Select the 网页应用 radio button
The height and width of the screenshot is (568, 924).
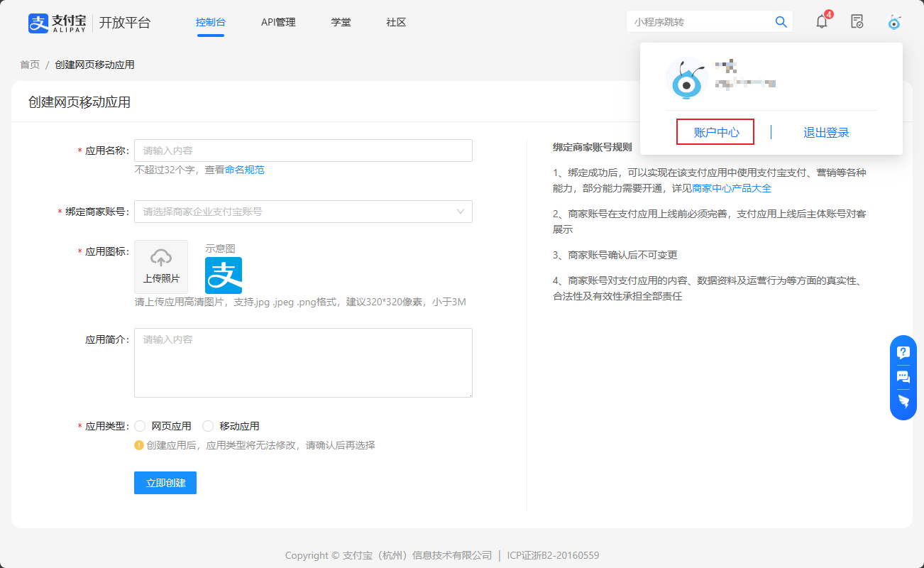click(141, 426)
